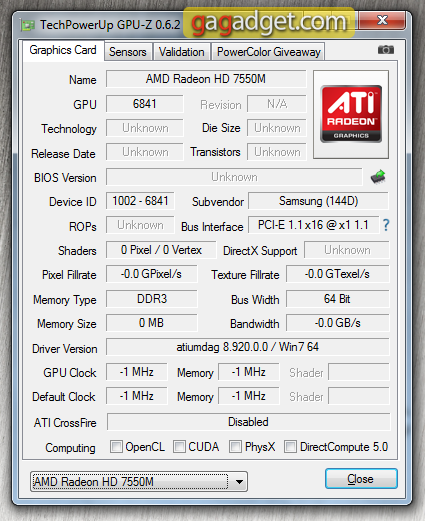Toggle the DirectCompute 5.0 checkbox
Screen dimensions: 425x521
290,446
